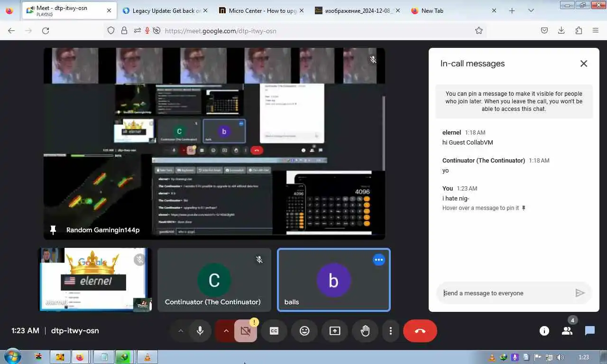Click the Firefox taskbar button

pyautogui.click(x=80, y=357)
